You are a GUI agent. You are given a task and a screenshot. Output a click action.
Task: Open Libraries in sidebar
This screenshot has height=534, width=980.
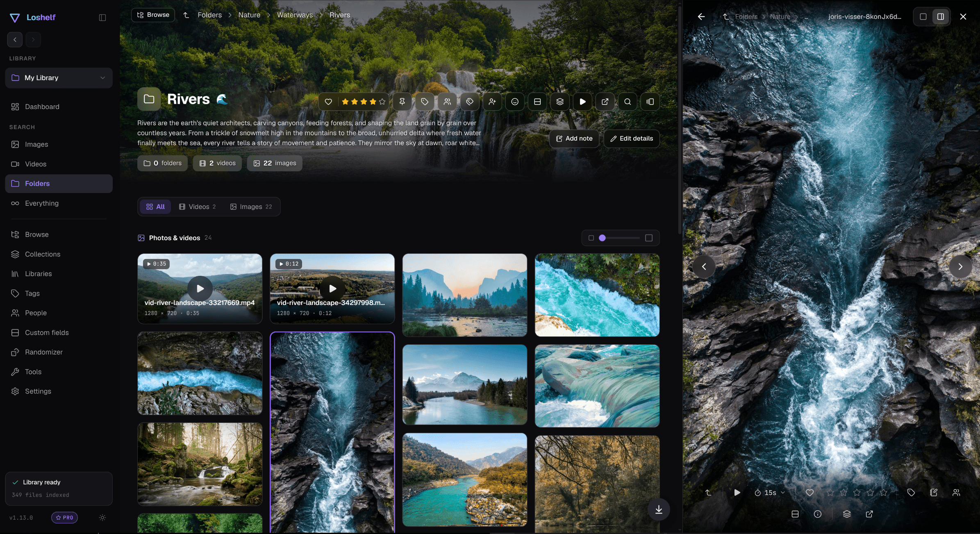point(59,274)
